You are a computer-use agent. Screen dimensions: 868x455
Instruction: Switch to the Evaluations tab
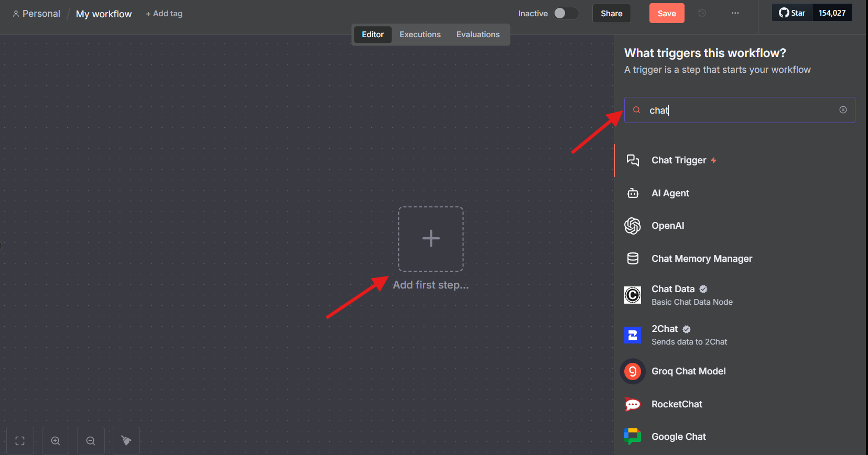[x=478, y=35]
